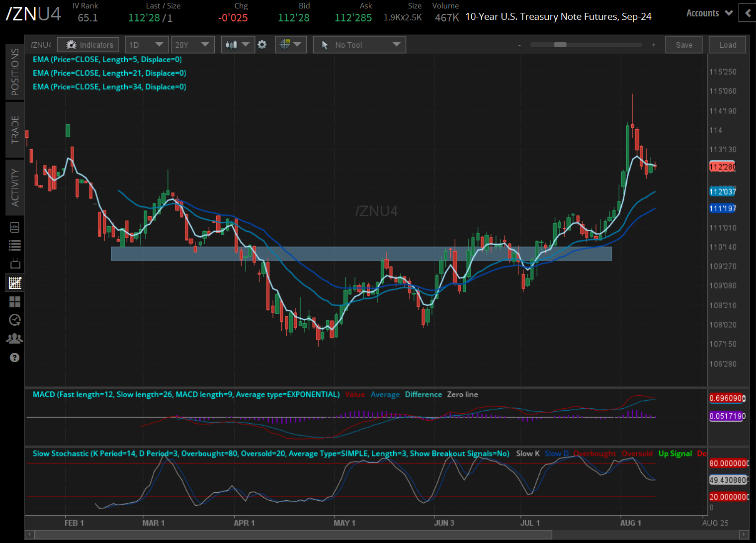Collapse the right panel using the arrow toggle
The image size is (756, 543).
pos(748,13)
